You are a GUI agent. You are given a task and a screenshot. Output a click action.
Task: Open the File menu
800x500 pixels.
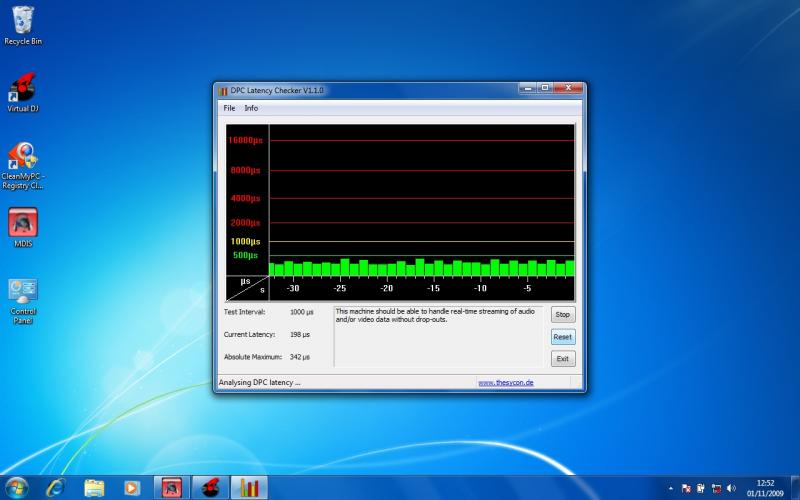click(229, 108)
